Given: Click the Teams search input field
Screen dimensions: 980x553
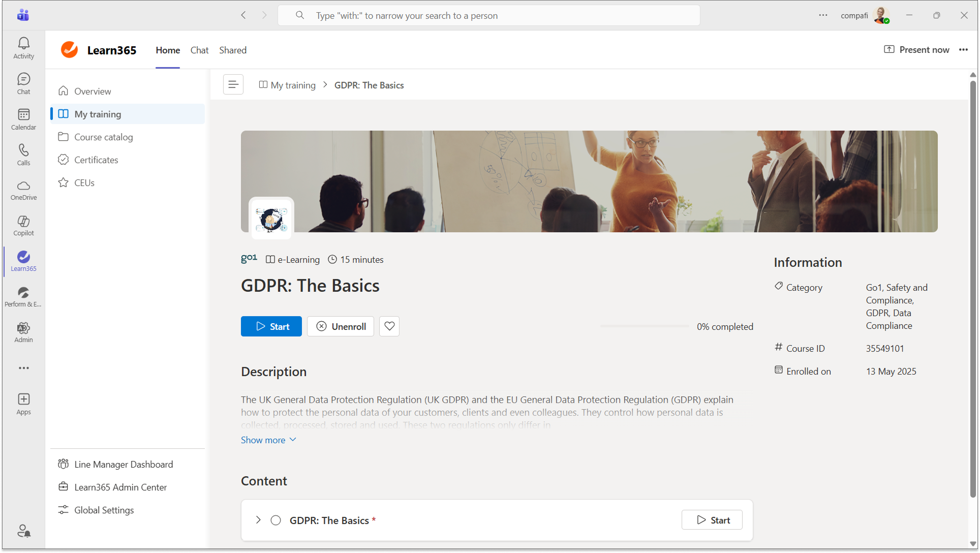Looking at the screenshot, I should 488,16.
